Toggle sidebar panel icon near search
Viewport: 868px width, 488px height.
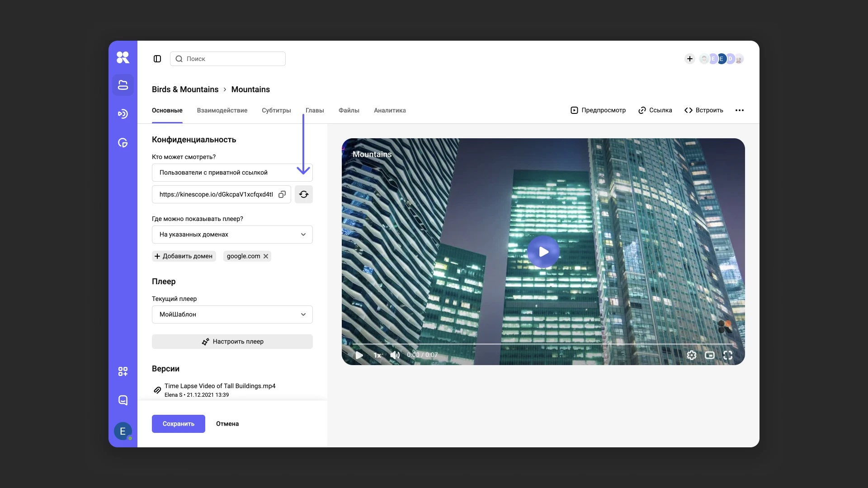(x=157, y=59)
